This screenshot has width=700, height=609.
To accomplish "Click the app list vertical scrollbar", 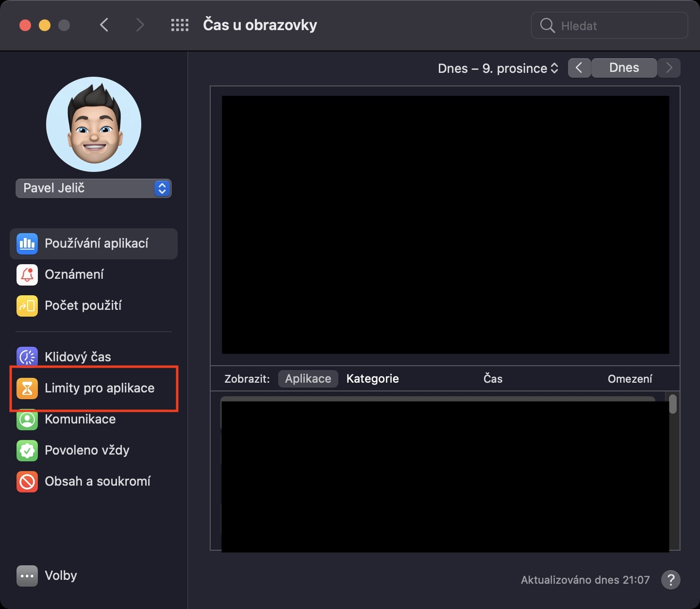I will tap(673, 404).
